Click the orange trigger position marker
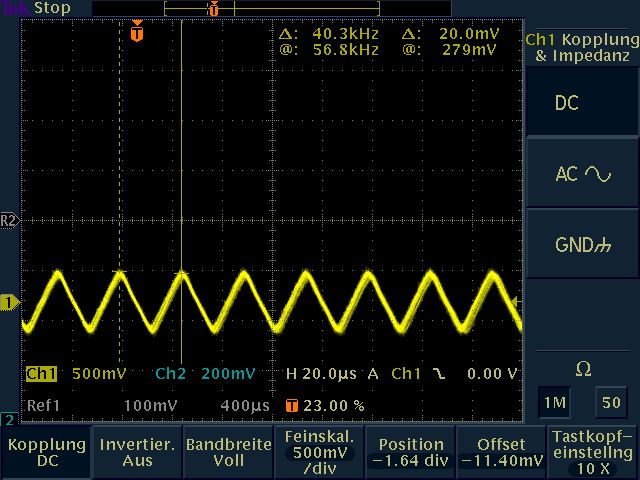 coord(137,34)
